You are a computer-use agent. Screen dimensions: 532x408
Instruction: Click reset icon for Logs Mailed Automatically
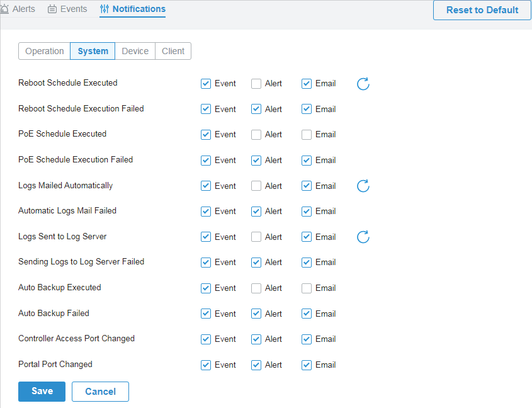click(363, 186)
